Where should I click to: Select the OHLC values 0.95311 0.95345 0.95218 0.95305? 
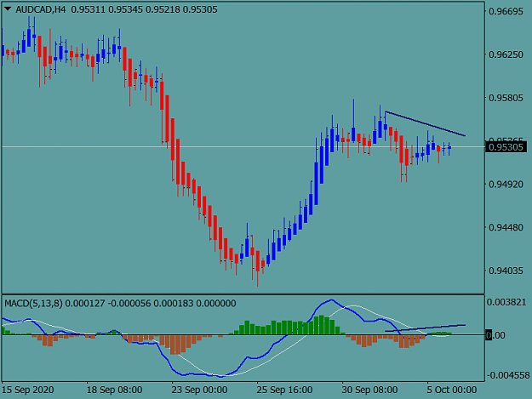(144, 9)
